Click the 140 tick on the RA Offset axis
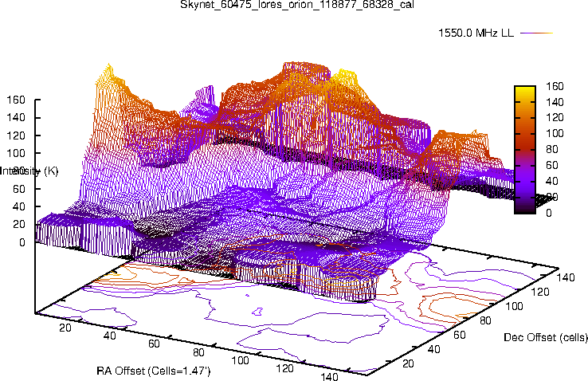588x381 pixels. [330, 376]
